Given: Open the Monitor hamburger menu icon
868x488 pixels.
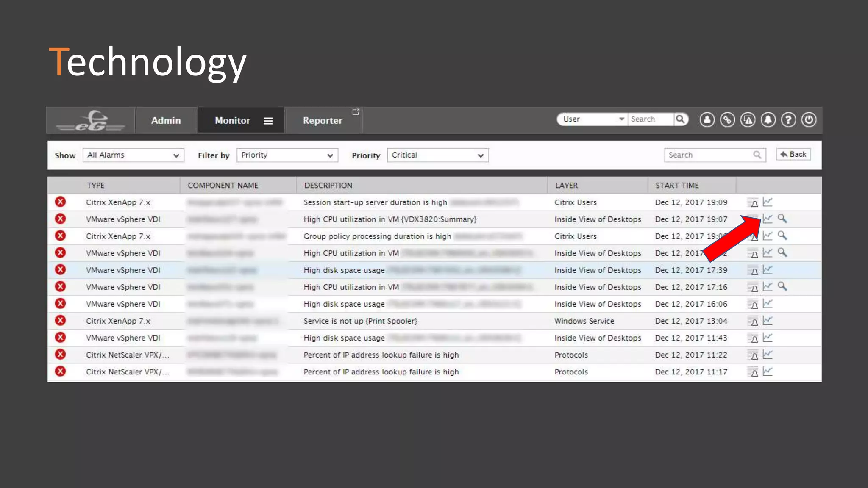Looking at the screenshot, I should tap(268, 121).
